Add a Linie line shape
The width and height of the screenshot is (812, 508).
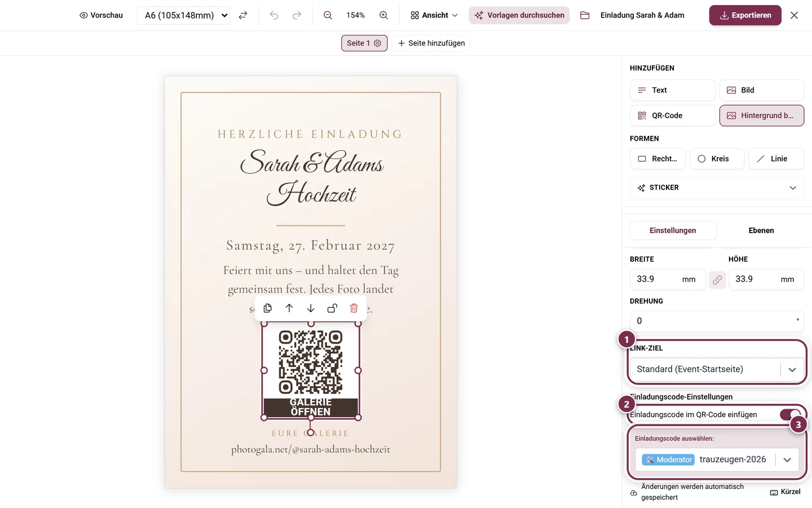coord(776,159)
